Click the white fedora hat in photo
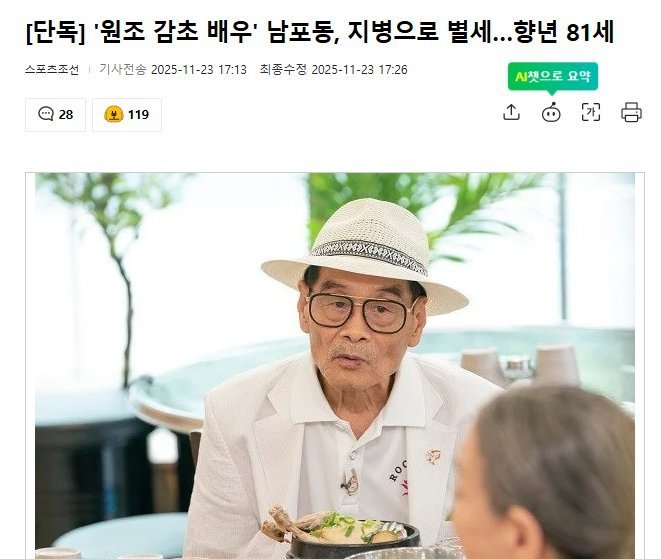 pyautogui.click(x=365, y=255)
